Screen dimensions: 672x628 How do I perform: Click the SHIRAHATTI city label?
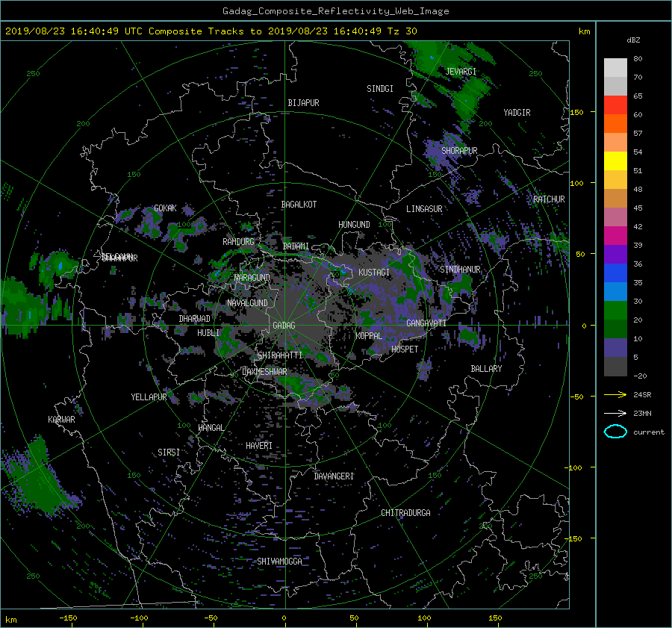pos(280,355)
